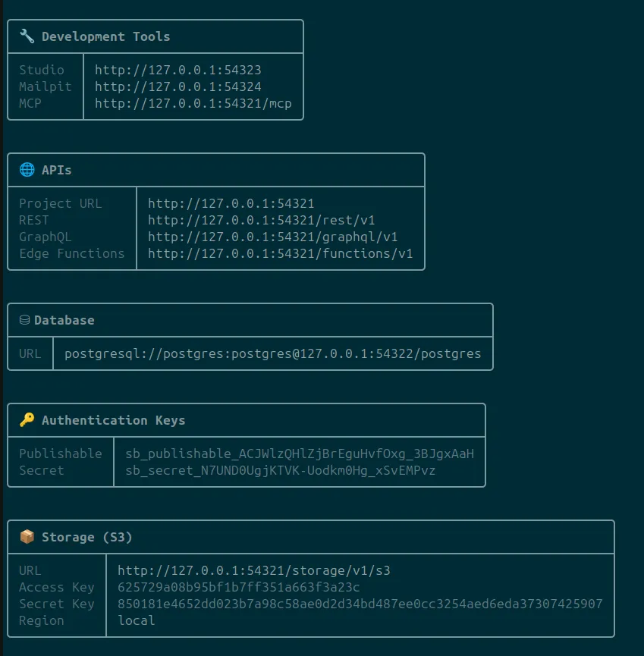Click the key icon beside Authentication Keys
The image size is (644, 656).
[26, 420]
